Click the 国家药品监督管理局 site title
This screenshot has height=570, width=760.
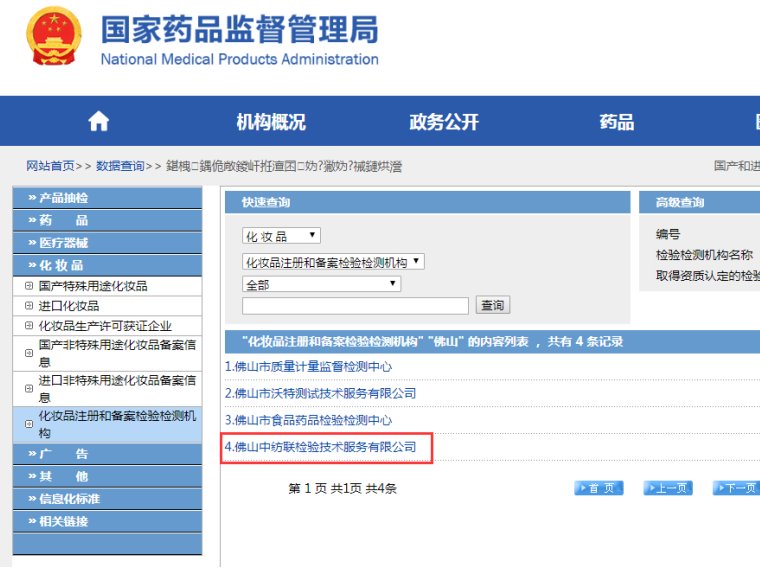pos(239,30)
